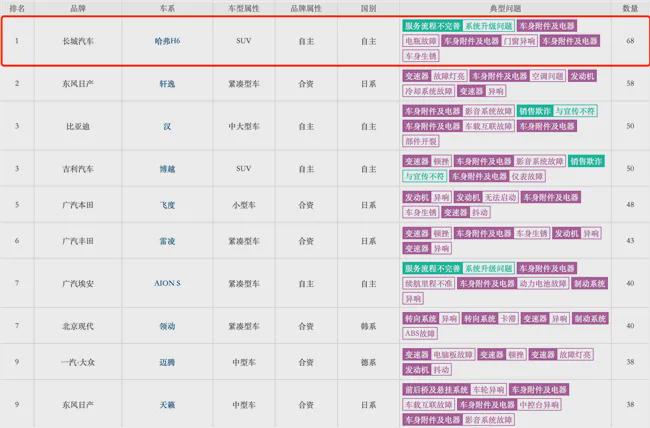The width and height of the screenshot is (650, 428).
Task: Click the 车系 column header
Action: [167, 8]
